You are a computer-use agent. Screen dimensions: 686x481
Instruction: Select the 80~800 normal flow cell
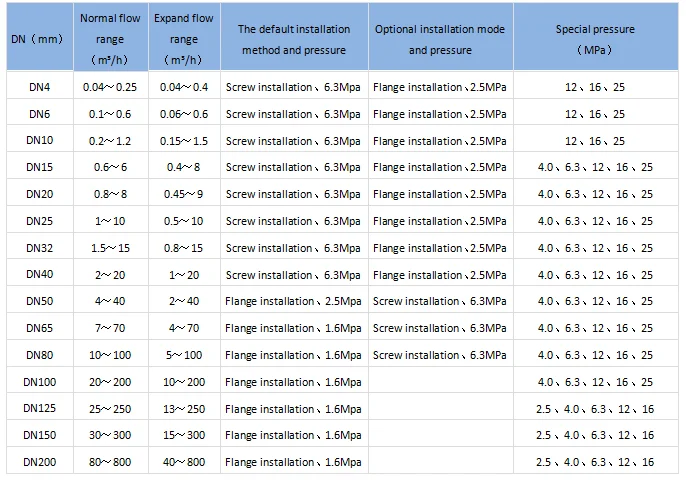(x=110, y=461)
